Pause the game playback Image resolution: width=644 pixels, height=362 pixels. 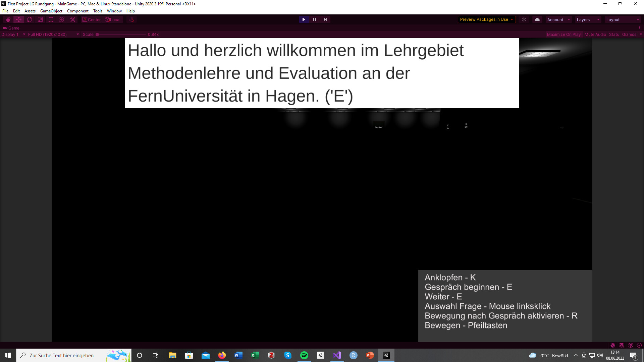[314, 19]
